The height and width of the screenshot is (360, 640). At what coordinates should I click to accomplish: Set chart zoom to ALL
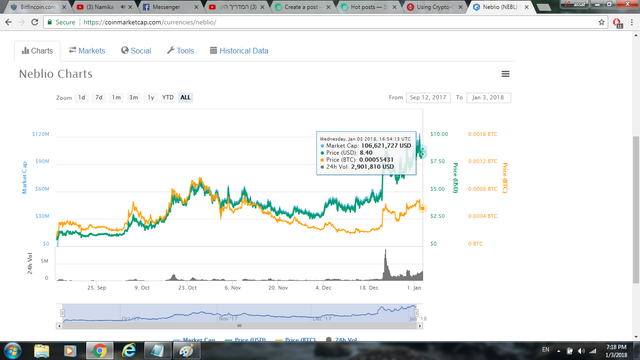185,98
